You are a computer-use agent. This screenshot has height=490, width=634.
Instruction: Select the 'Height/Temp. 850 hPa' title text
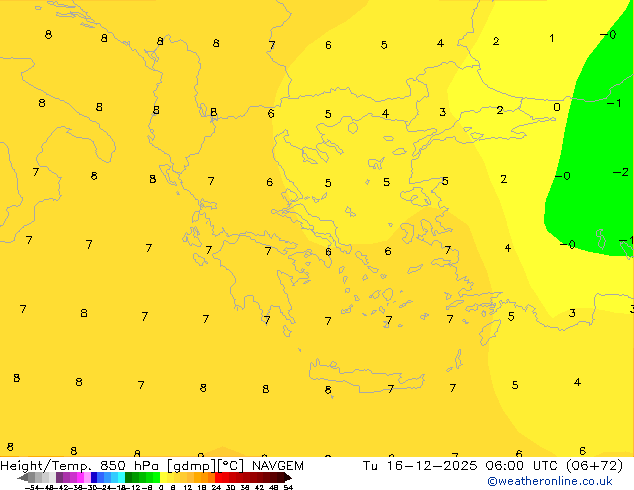pyautogui.click(x=79, y=466)
